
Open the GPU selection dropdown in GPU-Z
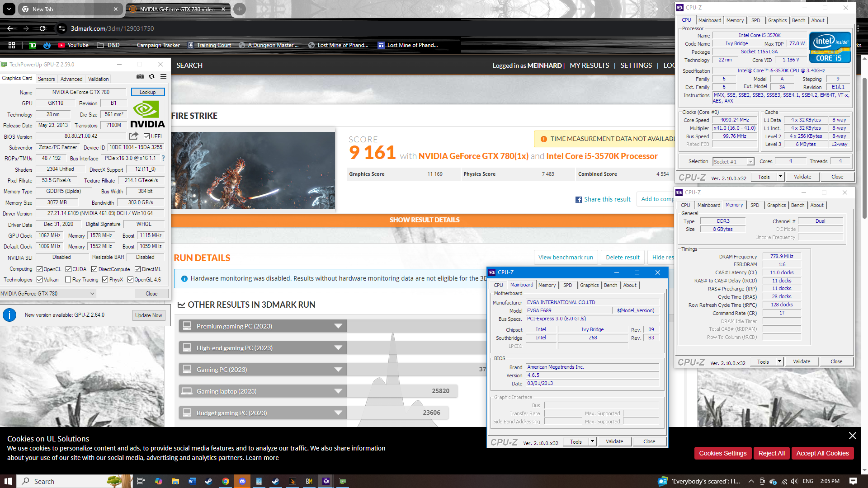[x=48, y=293]
